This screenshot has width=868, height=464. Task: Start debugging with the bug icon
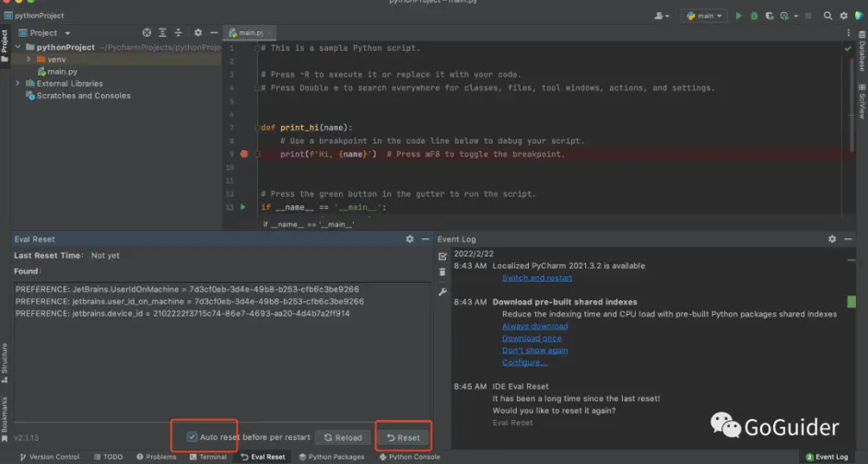coord(754,16)
